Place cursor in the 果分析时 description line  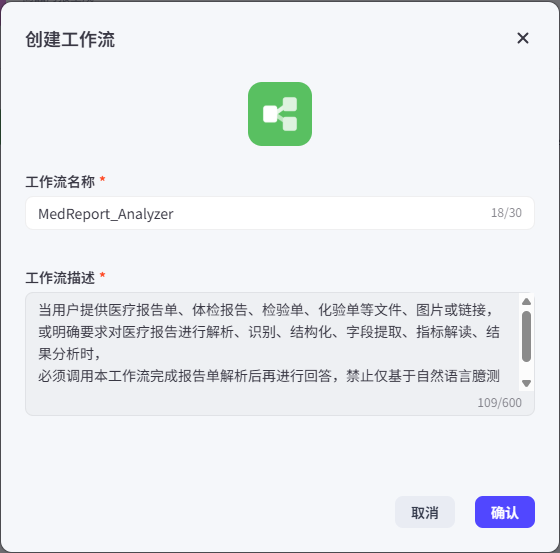coord(69,354)
